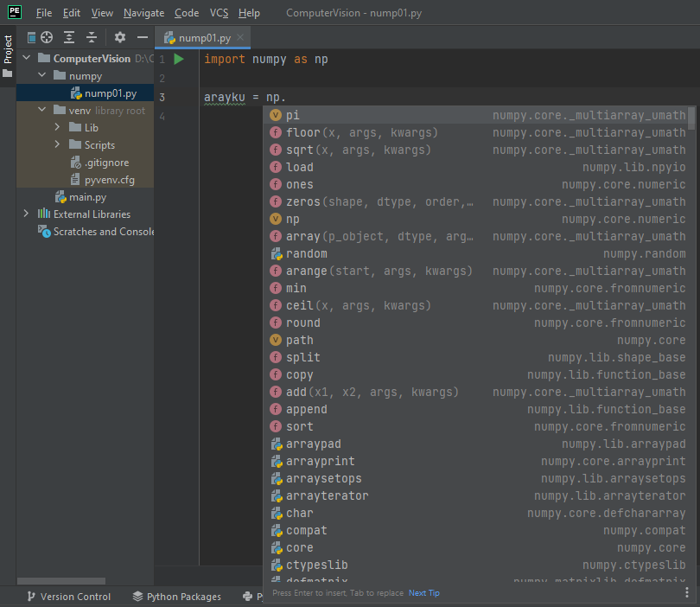This screenshot has height=607, width=700.
Task: Open the Edit menu
Action: (72, 13)
